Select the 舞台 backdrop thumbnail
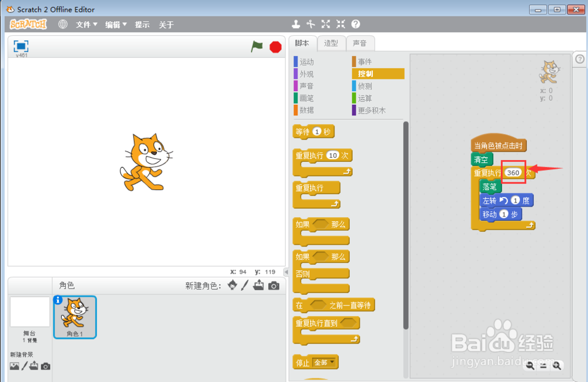Image resolution: width=588 pixels, height=382 pixels. 30,312
